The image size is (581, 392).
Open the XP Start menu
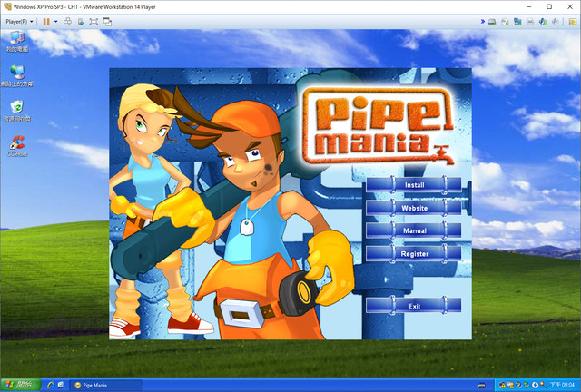click(x=20, y=385)
